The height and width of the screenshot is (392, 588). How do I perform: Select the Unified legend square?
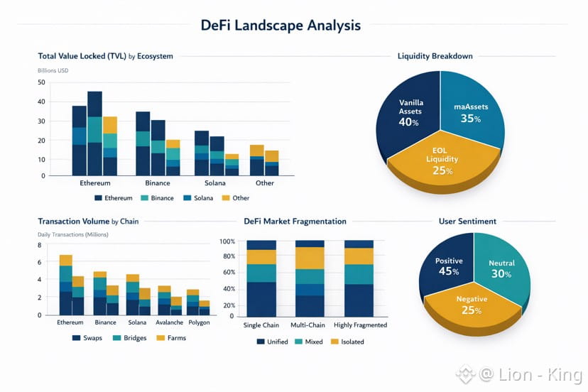point(261,342)
